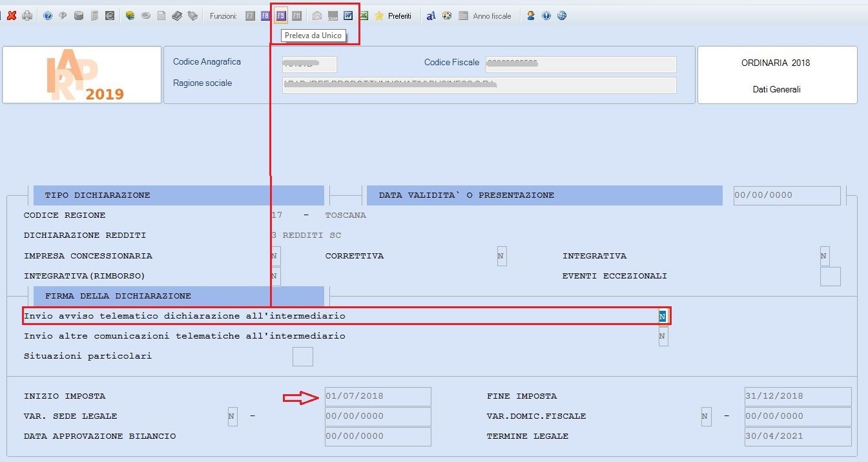Click the Integrativa (rimborso) flag field
868x462 pixels.
tap(274, 276)
